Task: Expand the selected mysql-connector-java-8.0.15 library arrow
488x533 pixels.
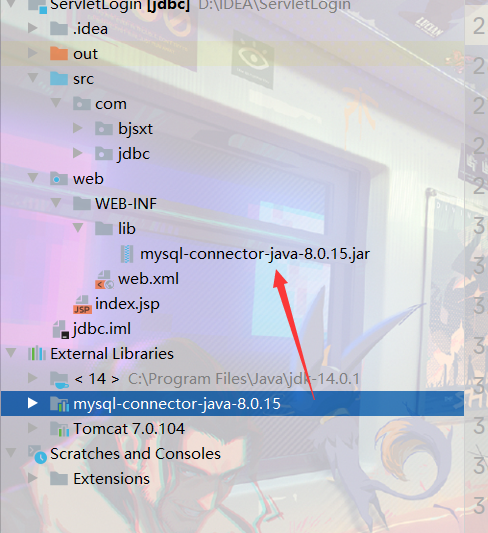Action: tap(33, 403)
